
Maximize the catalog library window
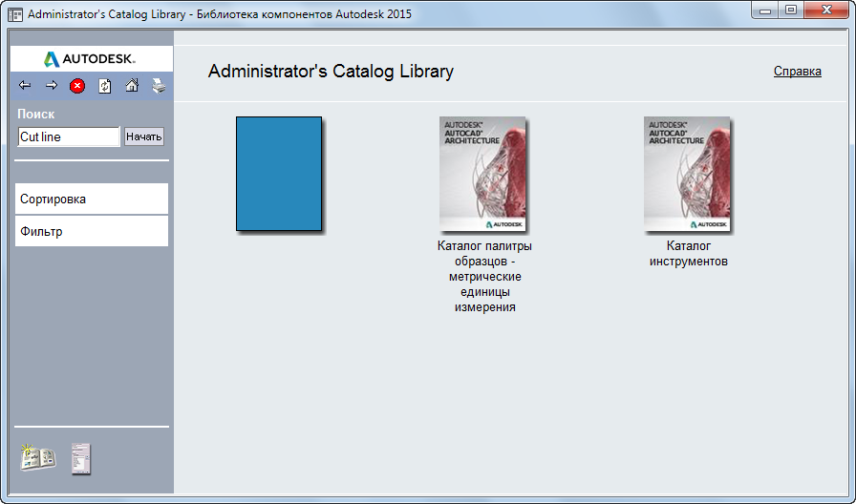[790, 10]
